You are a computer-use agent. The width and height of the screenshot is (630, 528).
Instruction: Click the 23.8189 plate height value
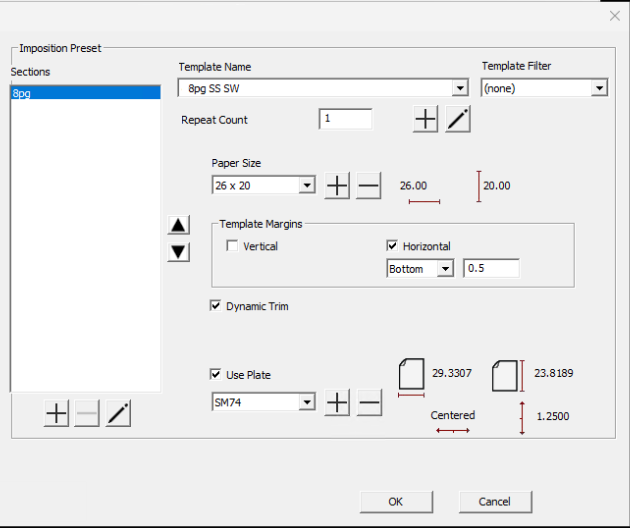point(553,373)
